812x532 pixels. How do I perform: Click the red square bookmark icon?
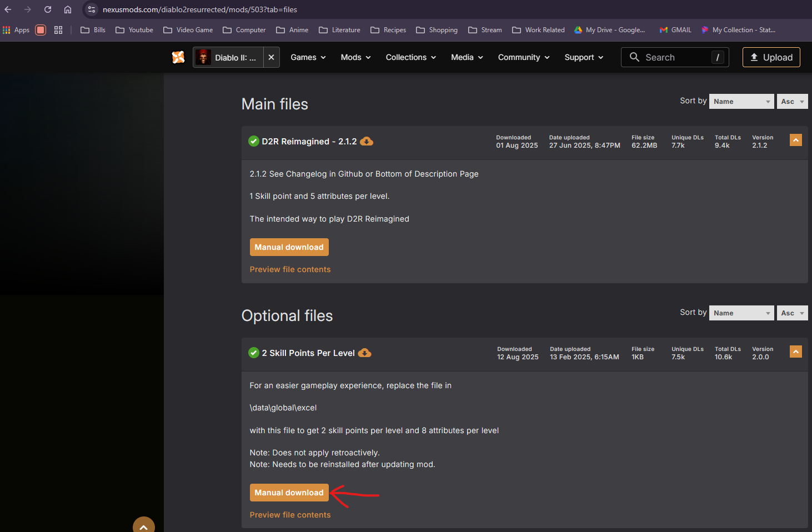(41, 30)
